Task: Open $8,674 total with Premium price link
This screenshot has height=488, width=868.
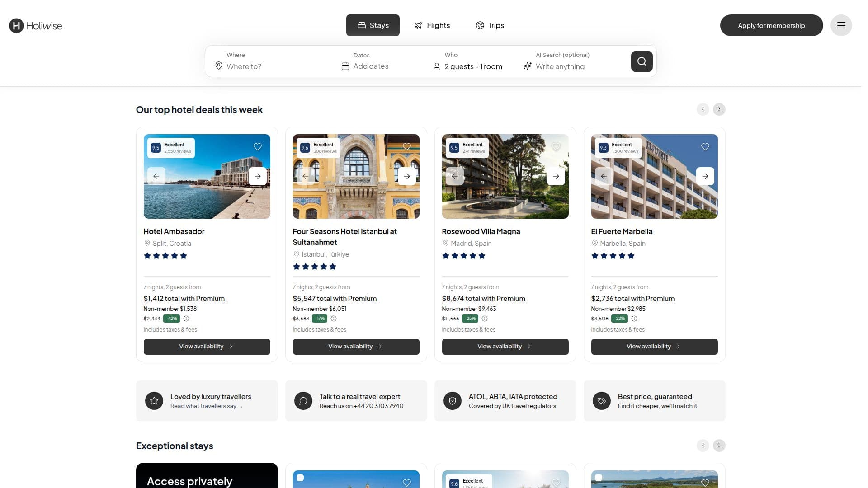Action: 483,299
